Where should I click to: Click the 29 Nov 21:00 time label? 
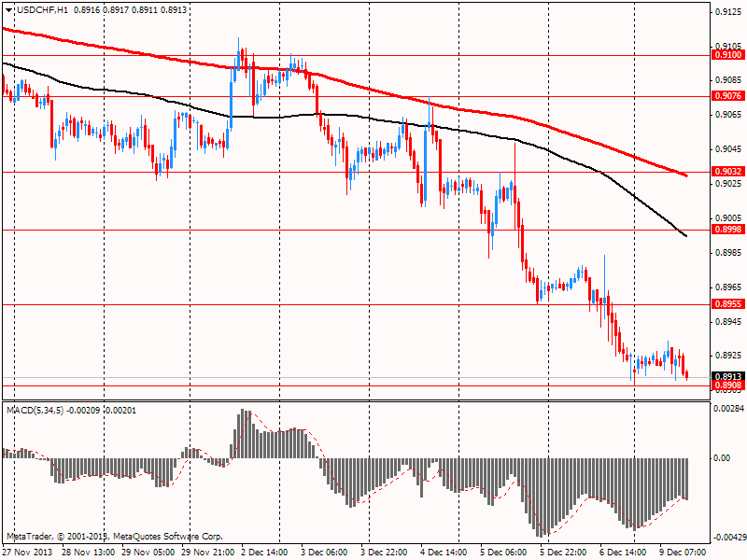tap(207, 553)
